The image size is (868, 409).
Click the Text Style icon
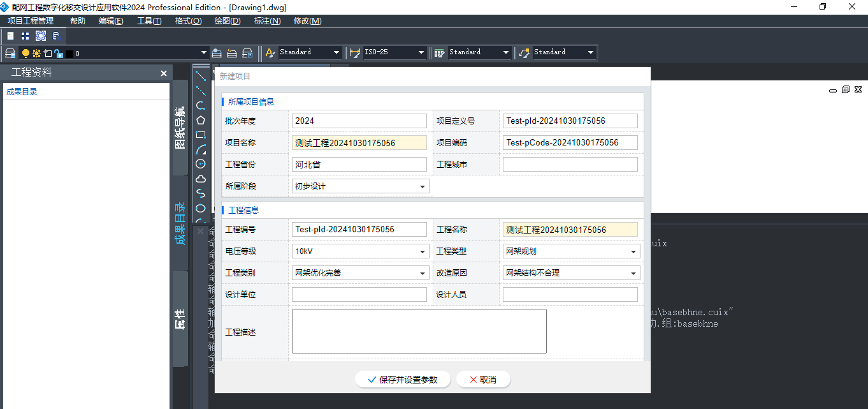click(x=270, y=53)
